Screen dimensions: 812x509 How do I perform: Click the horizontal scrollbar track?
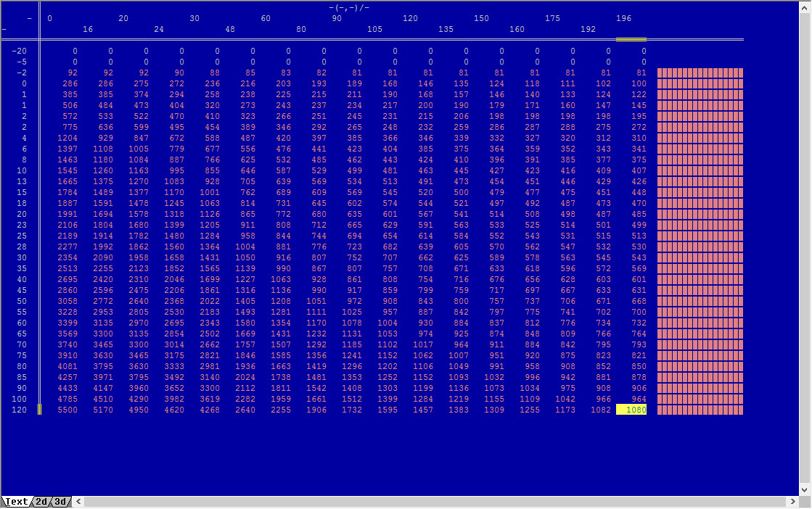[x=435, y=502]
